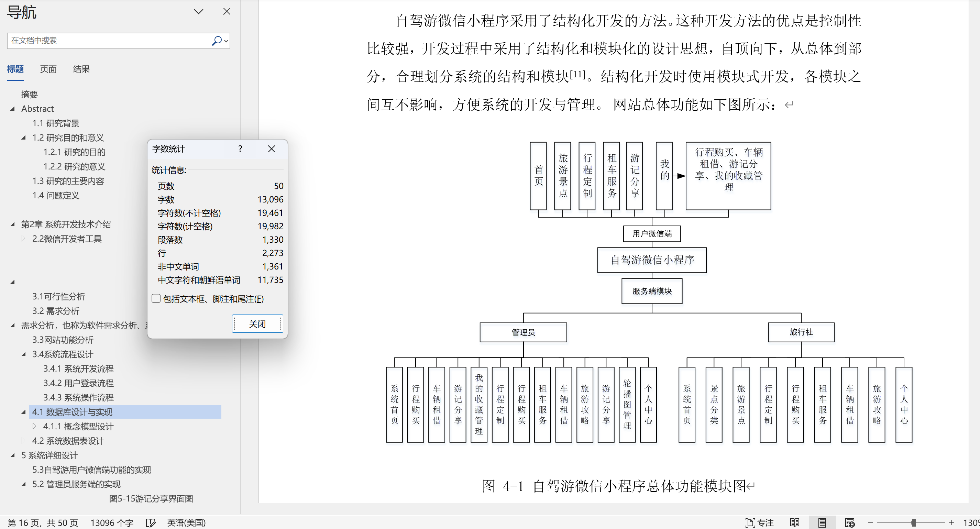The height and width of the screenshot is (529, 980).
Task: Collapse the 5.2 管理员服务端的实现 heading
Action: click(24, 484)
